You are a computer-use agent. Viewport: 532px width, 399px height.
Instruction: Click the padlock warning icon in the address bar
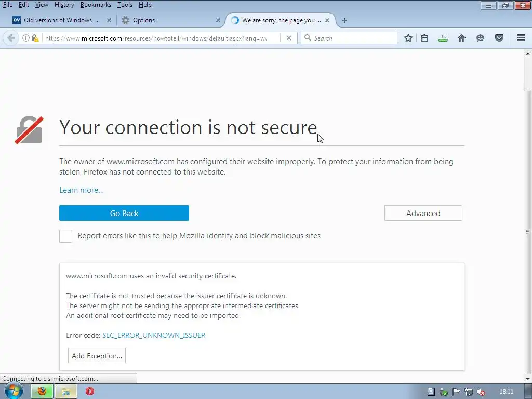35,38
